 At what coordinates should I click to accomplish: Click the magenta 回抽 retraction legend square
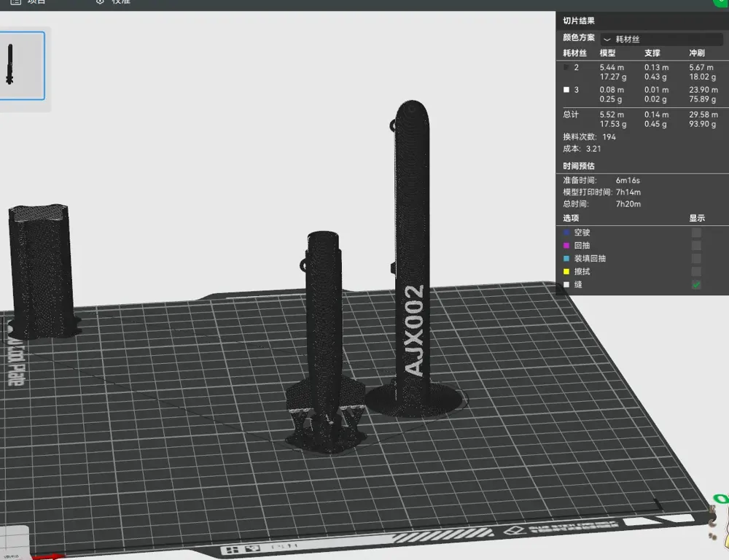tap(566, 246)
